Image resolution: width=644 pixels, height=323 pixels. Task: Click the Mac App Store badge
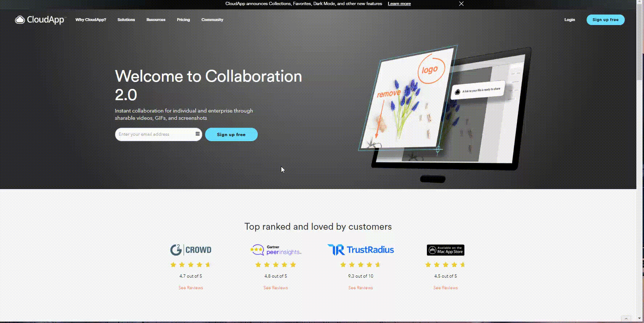point(445,250)
